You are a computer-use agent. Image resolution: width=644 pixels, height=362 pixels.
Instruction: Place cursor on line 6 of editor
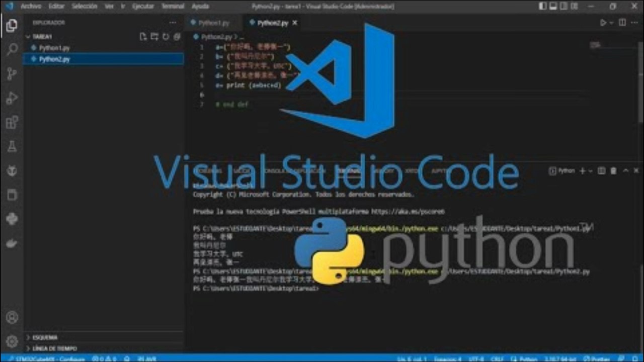[x=403, y=95]
